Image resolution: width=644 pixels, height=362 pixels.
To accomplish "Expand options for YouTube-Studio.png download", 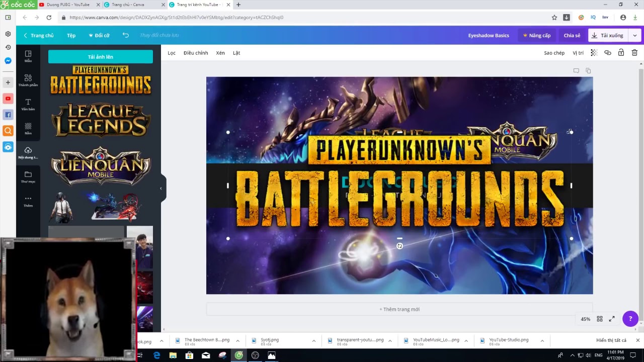I will [x=542, y=341].
